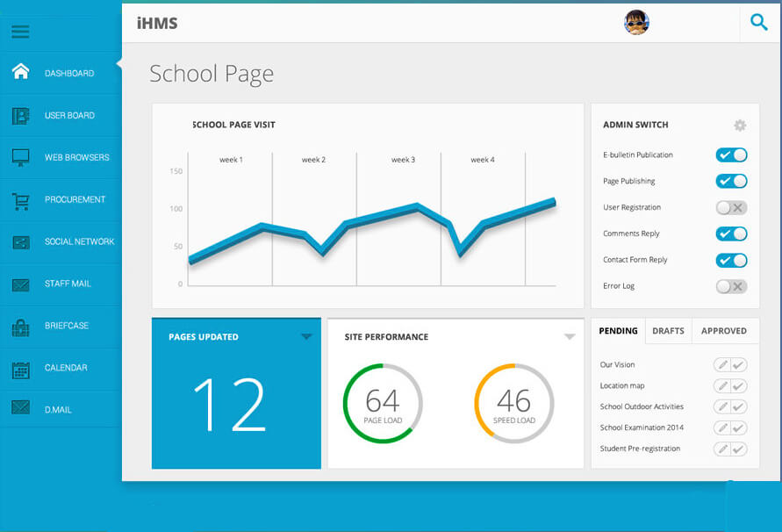
Task: Open Admin Switch settings gear
Action: point(740,126)
